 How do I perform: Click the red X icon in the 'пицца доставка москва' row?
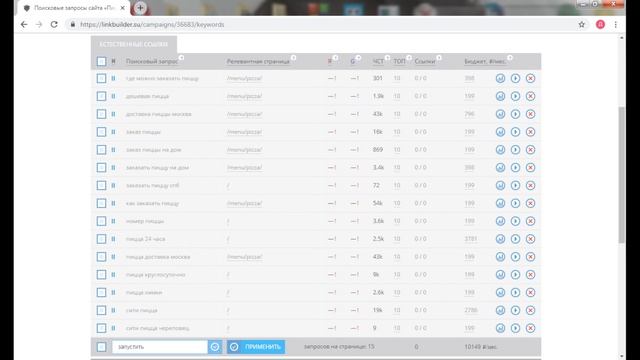click(531, 257)
